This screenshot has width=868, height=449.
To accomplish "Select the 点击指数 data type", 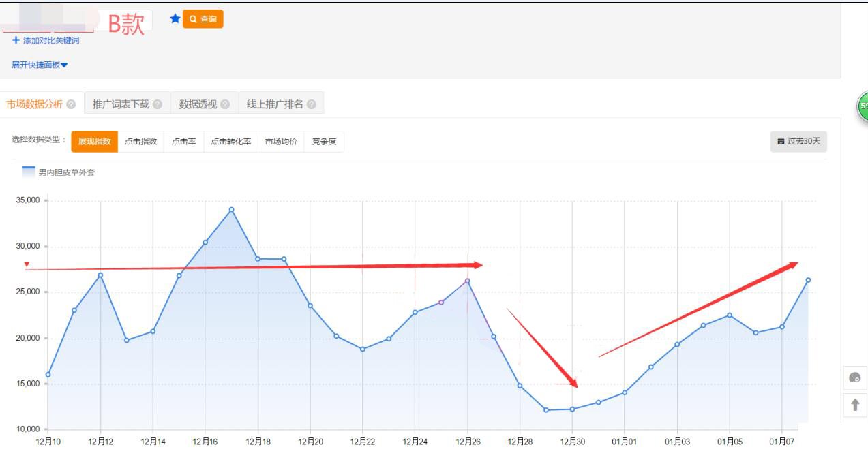I will coord(141,142).
